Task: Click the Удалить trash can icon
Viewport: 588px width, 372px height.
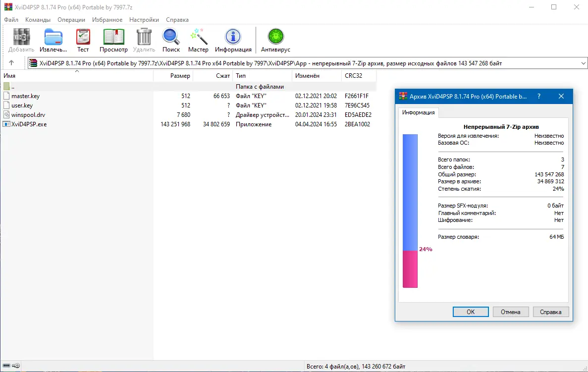Action: coord(144,37)
